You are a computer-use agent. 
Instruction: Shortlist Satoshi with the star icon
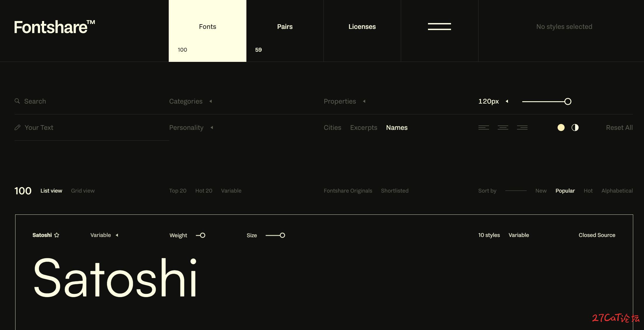click(57, 235)
